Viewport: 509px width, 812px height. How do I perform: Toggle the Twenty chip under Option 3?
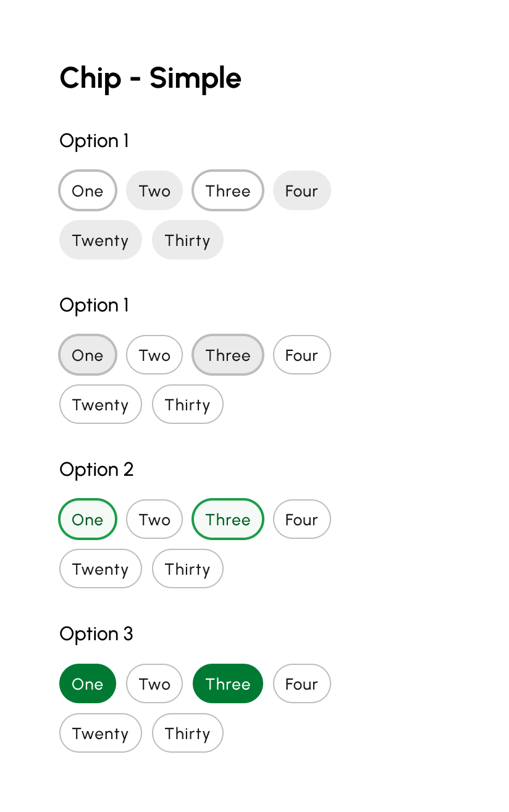(x=101, y=733)
